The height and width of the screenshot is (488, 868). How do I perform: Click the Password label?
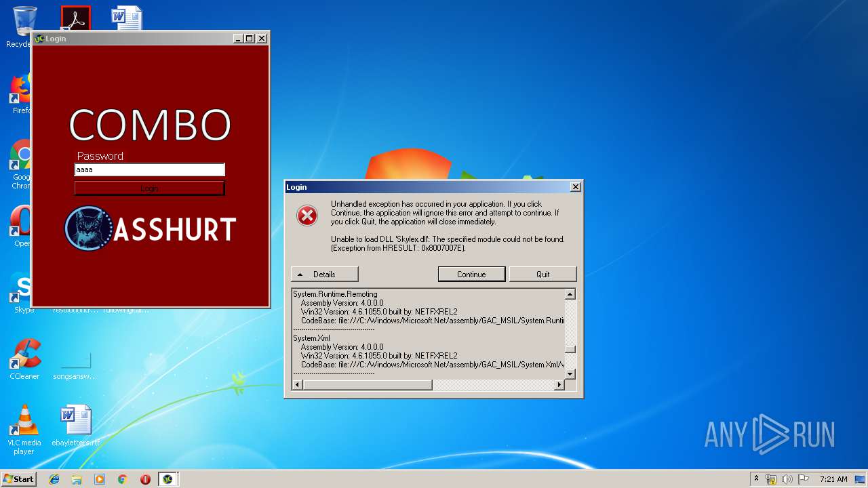click(x=100, y=156)
